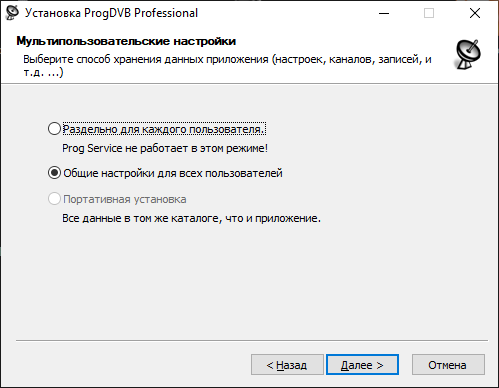Close the ProgDVB installer window
The width and height of the screenshot is (499, 388).
(x=475, y=13)
